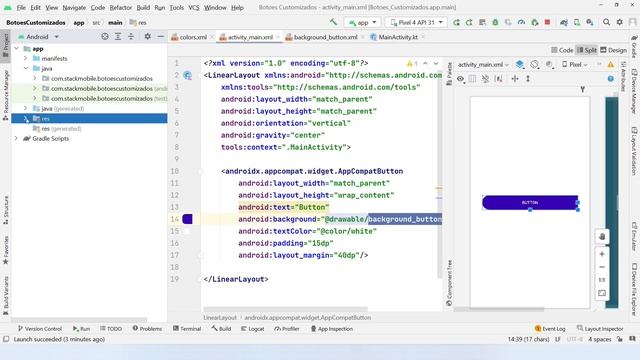Click the Select Design Surface layers icon
640x360 pixels.
[x=520, y=64]
